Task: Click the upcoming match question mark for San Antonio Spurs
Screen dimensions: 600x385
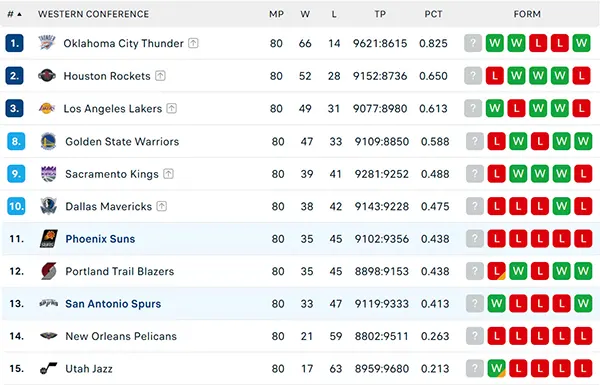Action: [475, 303]
